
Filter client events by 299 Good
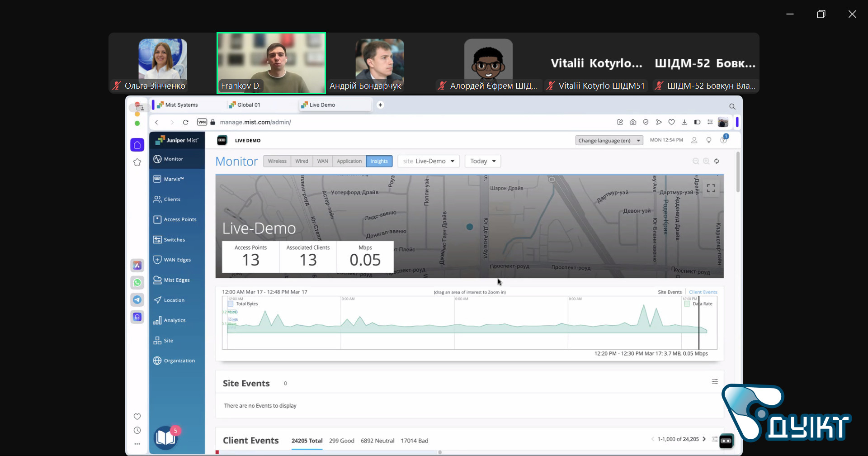[x=342, y=441]
